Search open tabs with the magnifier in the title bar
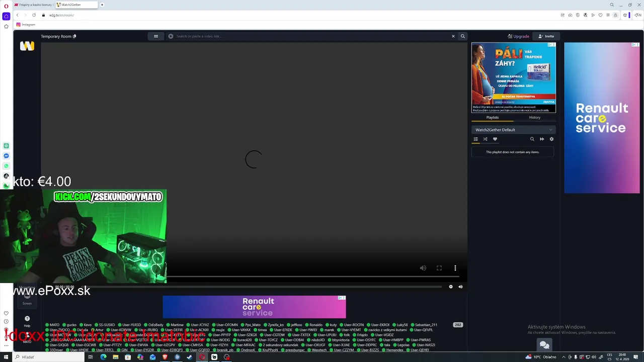Image resolution: width=644 pixels, height=362 pixels. pyautogui.click(x=612, y=5)
